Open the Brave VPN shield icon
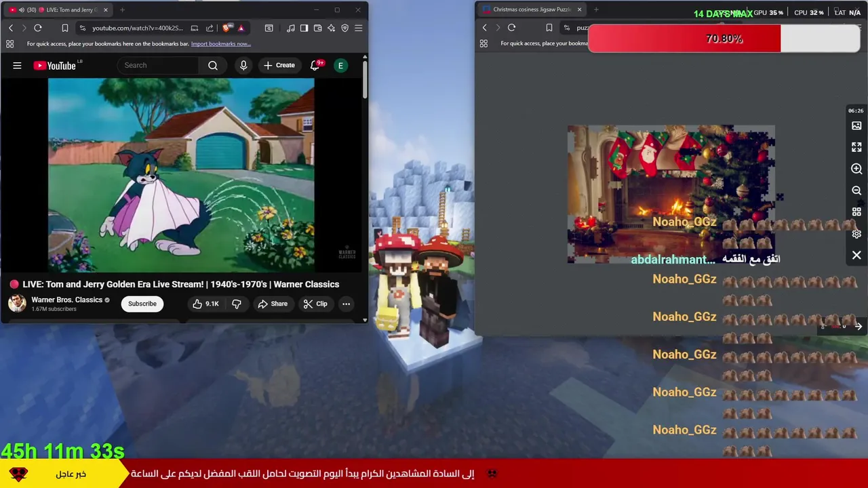Image resolution: width=868 pixels, height=488 pixels. click(x=344, y=28)
